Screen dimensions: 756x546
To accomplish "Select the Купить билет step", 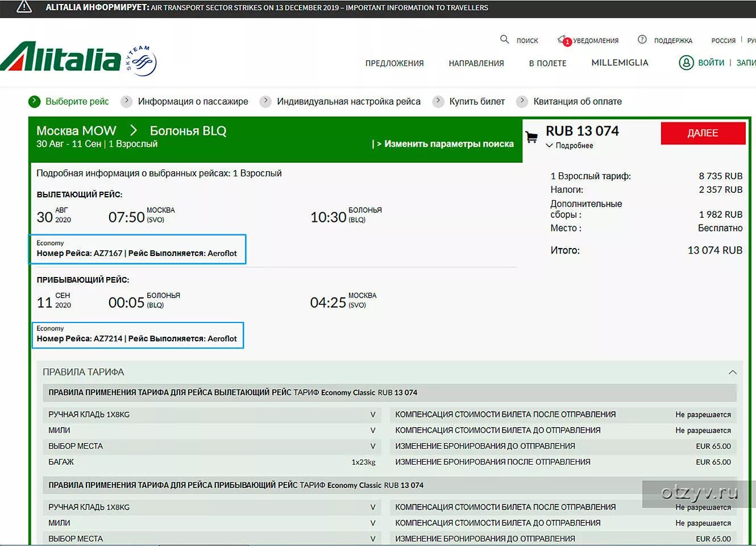I will (x=477, y=101).
